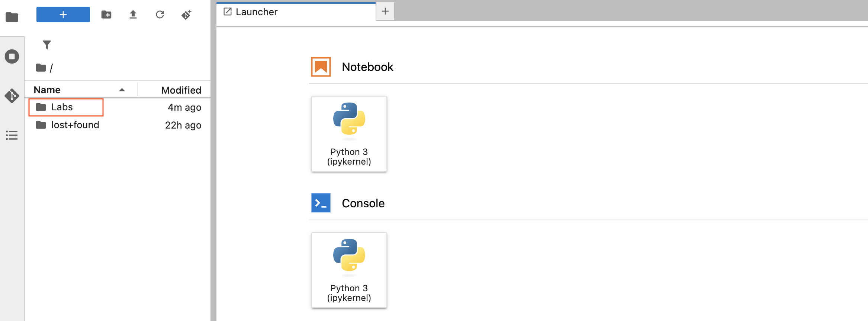Open the File Browser sidebar icon
The width and height of the screenshot is (868, 321).
(x=12, y=17)
